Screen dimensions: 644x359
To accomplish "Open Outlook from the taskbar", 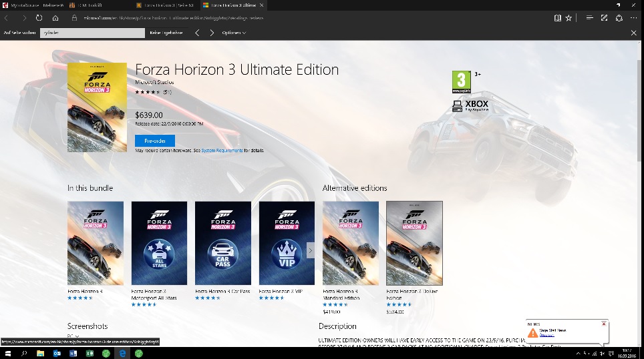I will click(x=57, y=353).
